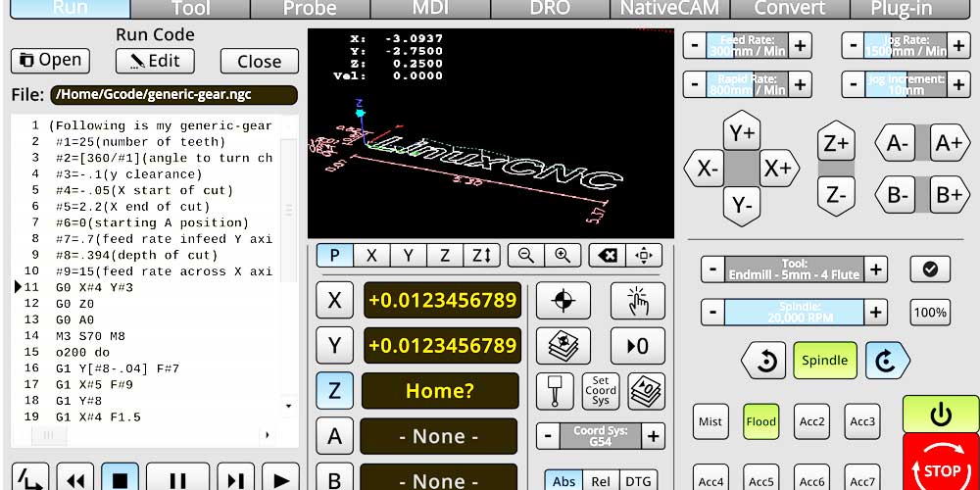Select DTG display mode
980x490 pixels.
(639, 480)
